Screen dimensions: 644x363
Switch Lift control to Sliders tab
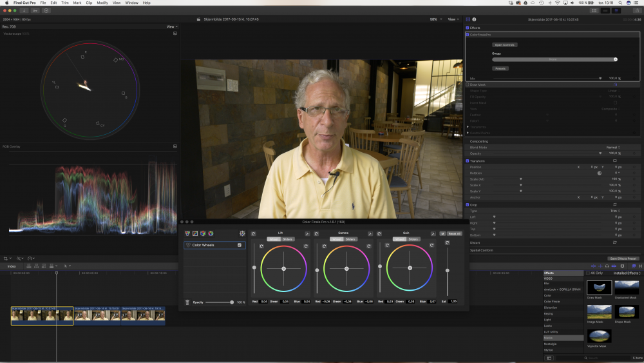(x=287, y=239)
